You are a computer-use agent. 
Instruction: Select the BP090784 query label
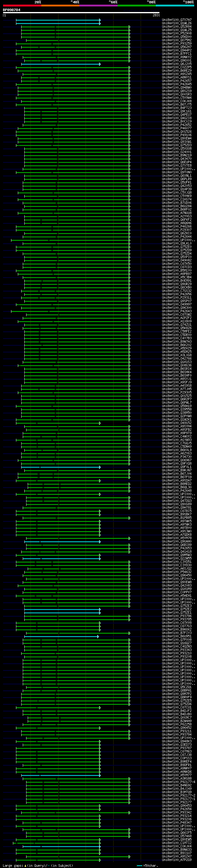tap(11, 10)
